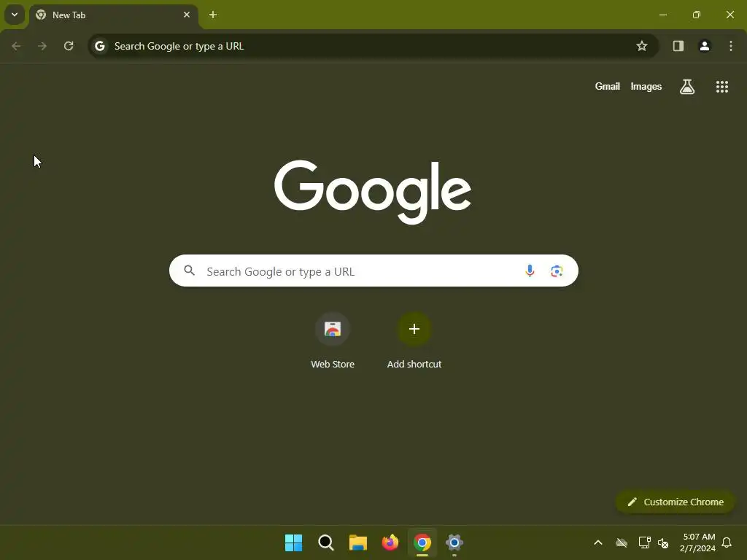Reload the page
747x560 pixels.
[69, 46]
